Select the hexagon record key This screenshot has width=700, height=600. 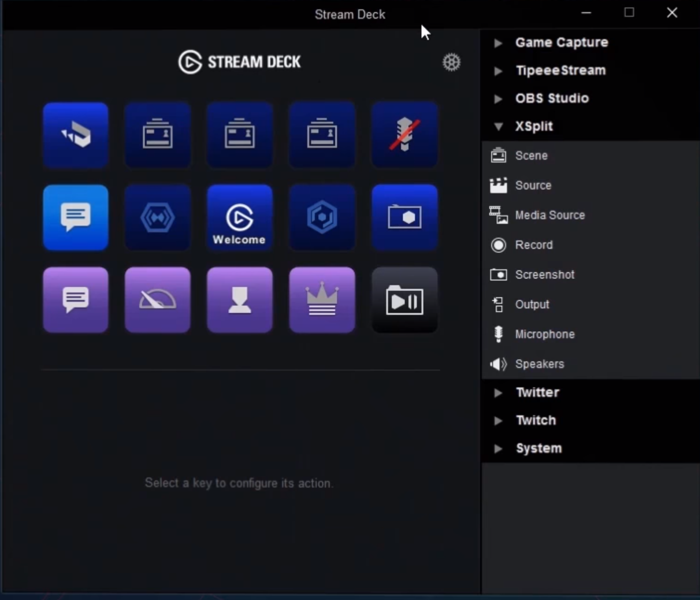(322, 217)
